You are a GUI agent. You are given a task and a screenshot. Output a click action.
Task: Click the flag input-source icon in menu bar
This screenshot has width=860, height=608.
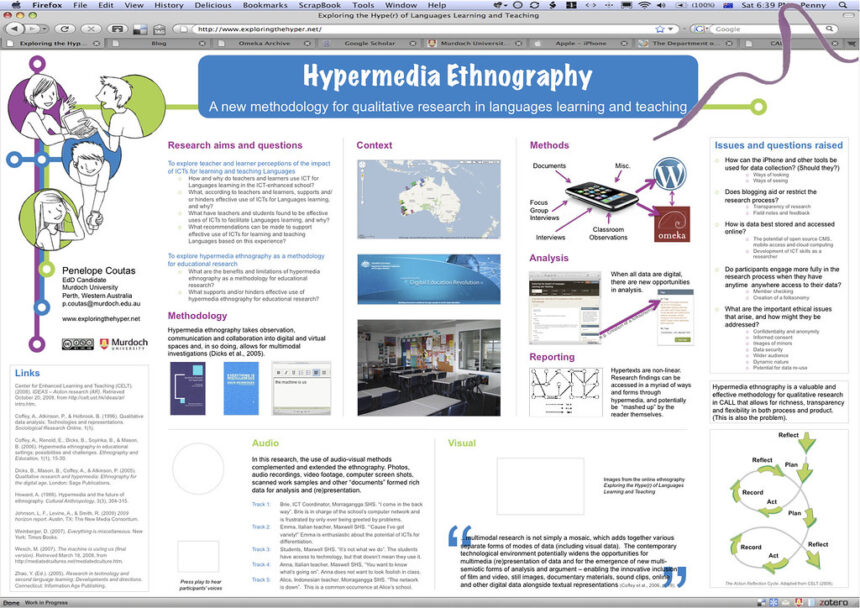pyautogui.click(x=728, y=5)
